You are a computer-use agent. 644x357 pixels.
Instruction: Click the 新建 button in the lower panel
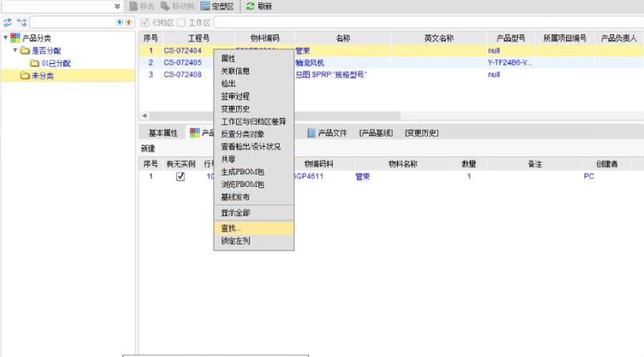coord(147,149)
